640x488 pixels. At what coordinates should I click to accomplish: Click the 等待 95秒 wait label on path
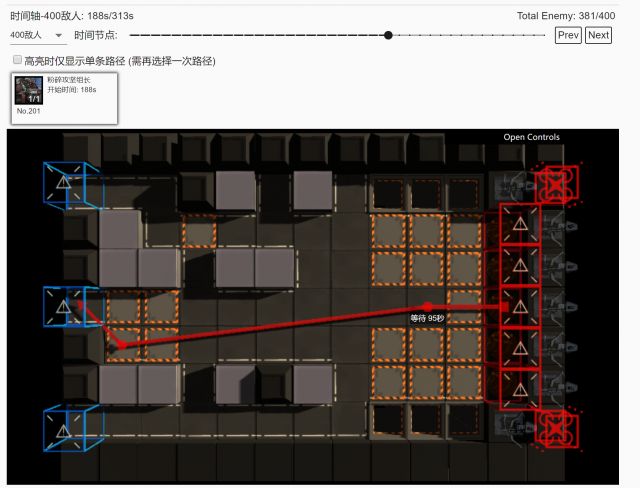427,318
